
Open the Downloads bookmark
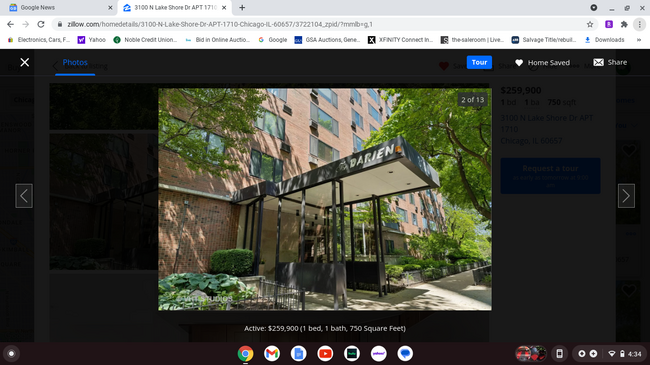(604, 40)
